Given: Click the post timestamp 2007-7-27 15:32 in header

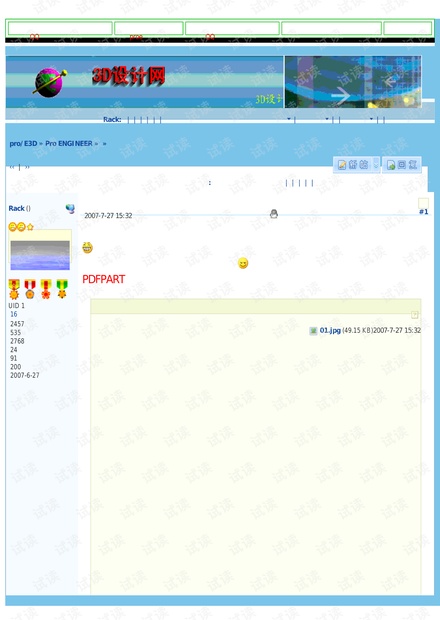Looking at the screenshot, I should [108, 215].
